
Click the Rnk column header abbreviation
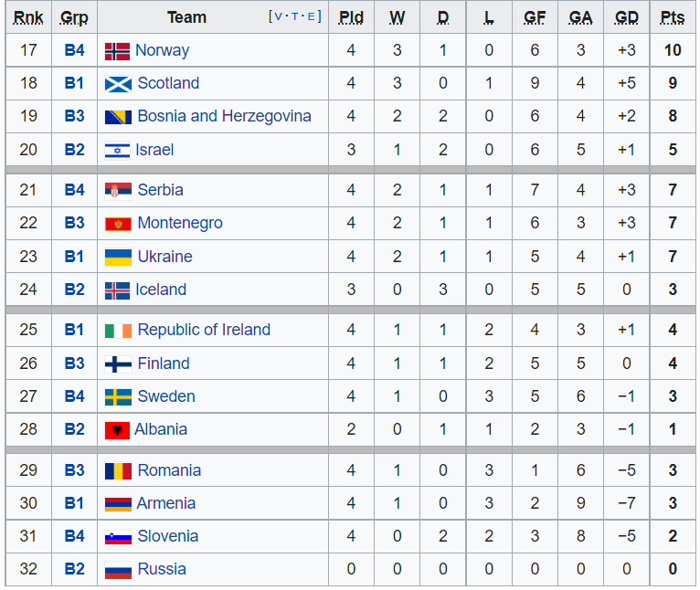(28, 17)
